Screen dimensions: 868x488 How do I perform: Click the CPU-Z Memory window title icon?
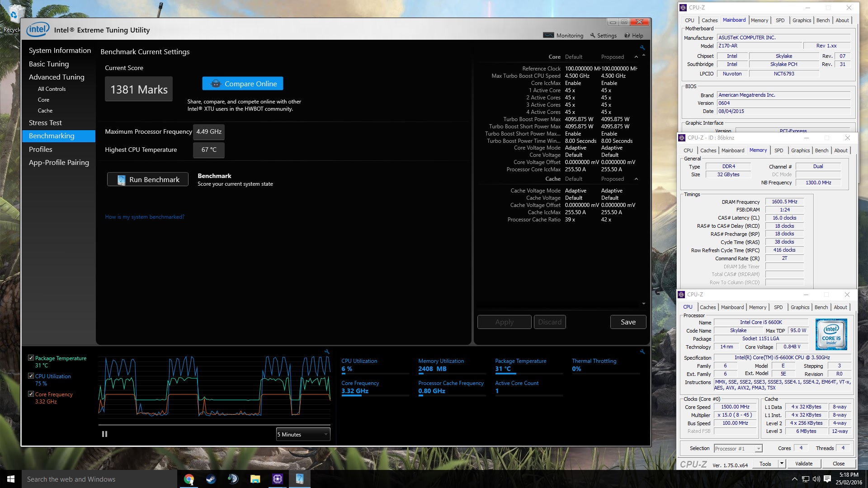pos(682,138)
